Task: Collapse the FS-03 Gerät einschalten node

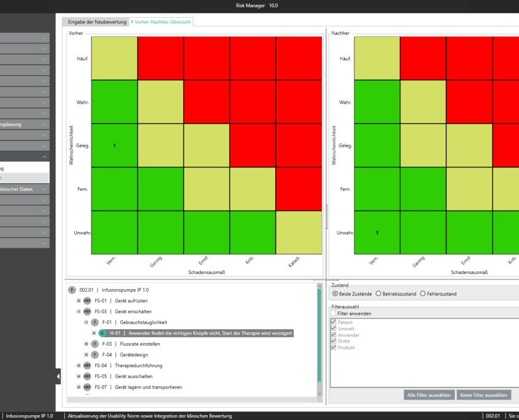Action: (79, 312)
